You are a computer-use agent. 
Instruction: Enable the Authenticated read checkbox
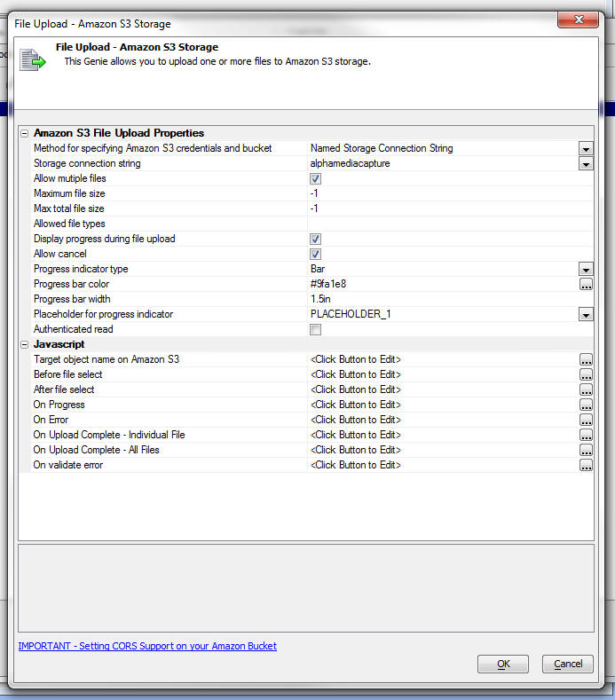tap(315, 329)
